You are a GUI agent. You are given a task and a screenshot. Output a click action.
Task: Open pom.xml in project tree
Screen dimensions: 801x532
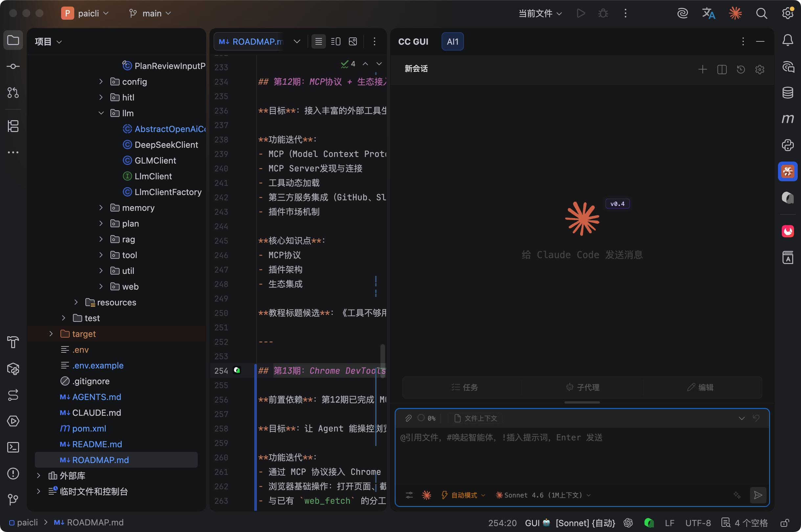tap(89, 429)
